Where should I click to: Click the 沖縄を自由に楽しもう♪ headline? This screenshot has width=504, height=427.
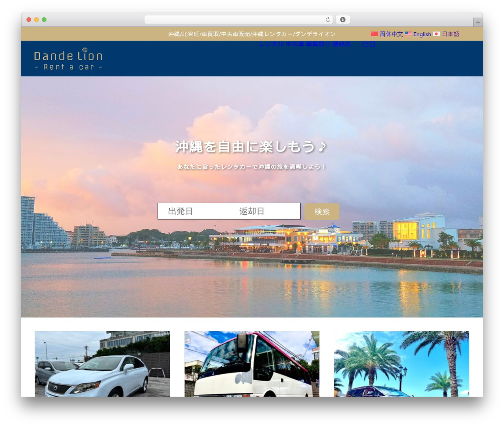point(251,147)
